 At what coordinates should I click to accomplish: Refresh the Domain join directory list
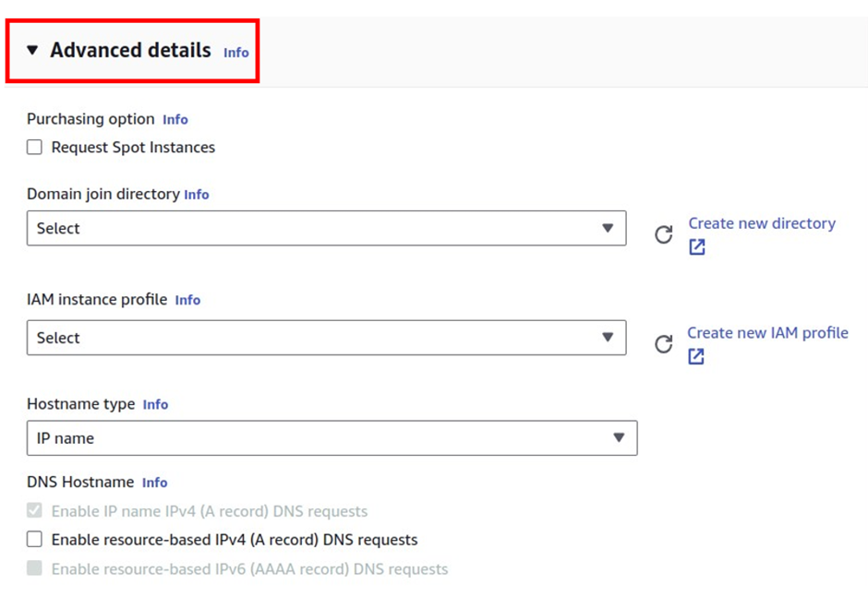pyautogui.click(x=663, y=234)
